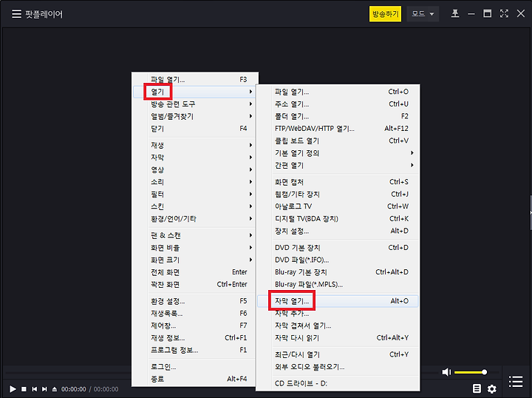
Task: Toggle the playlist panel list icon
Action: point(516,381)
